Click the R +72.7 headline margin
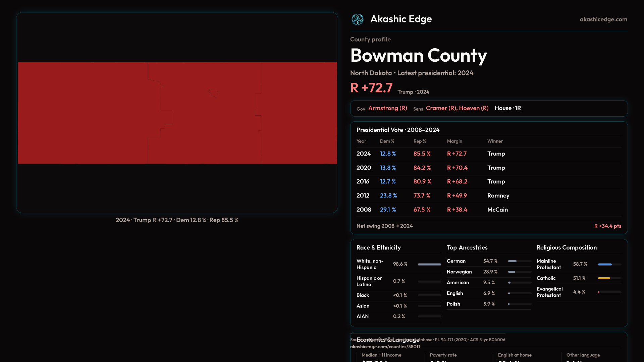This screenshot has height=362, width=644. pos(371,88)
